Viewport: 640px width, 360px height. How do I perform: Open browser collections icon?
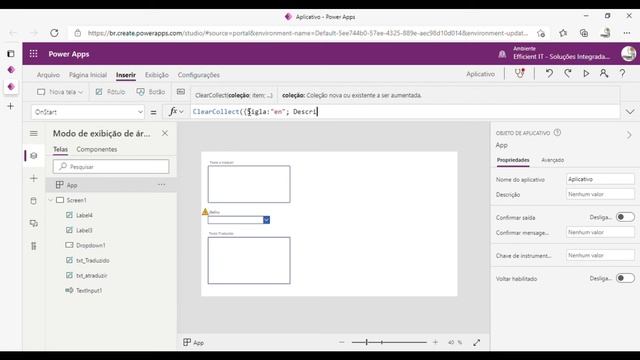click(x=584, y=33)
